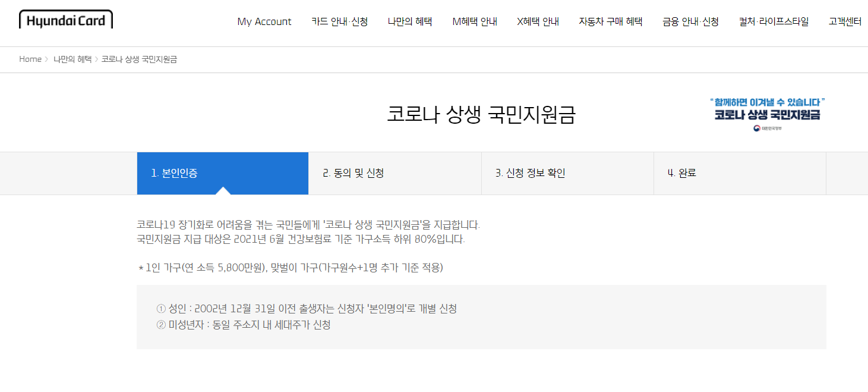Open the M혜택 안내 menu
This screenshot has width=868, height=392.
(x=474, y=21)
